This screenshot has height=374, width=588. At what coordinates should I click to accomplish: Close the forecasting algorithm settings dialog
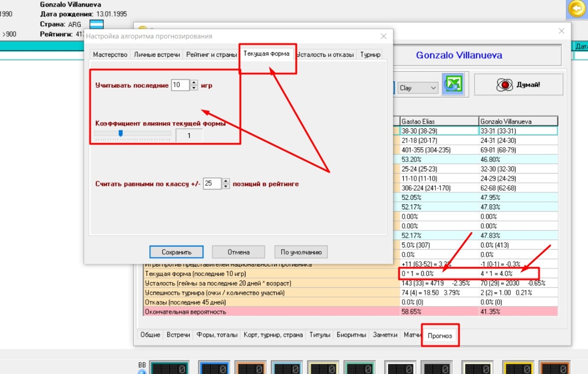[383, 36]
